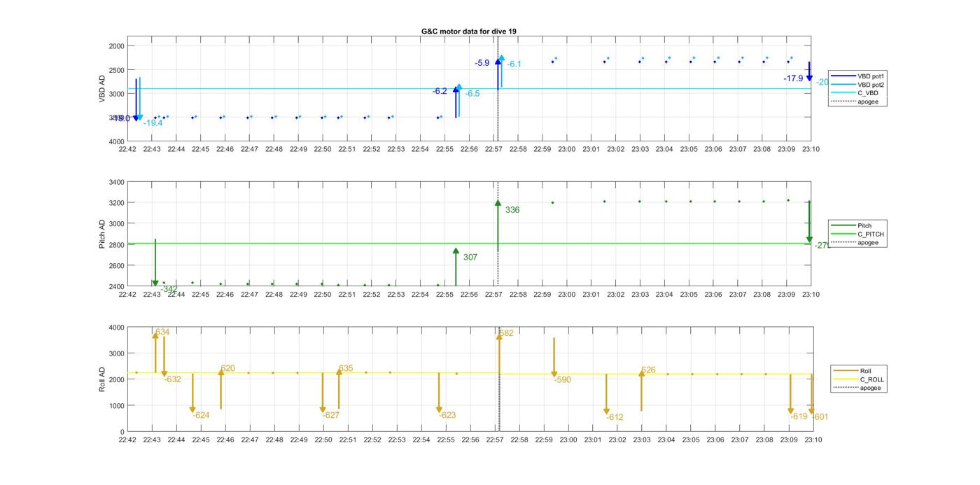Click the '-627' roll data label
The height and width of the screenshot is (485, 980).
click(x=331, y=415)
